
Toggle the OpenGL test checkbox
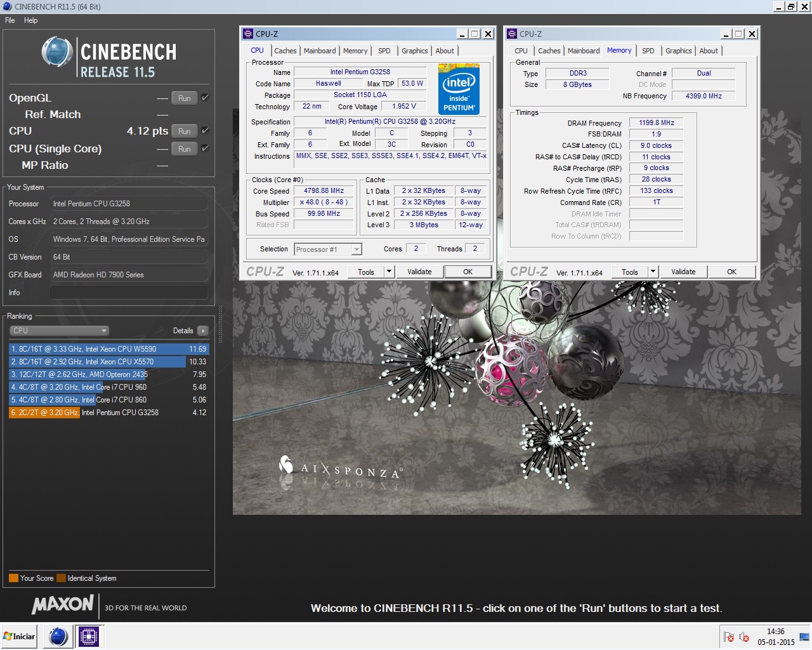pyautogui.click(x=205, y=98)
